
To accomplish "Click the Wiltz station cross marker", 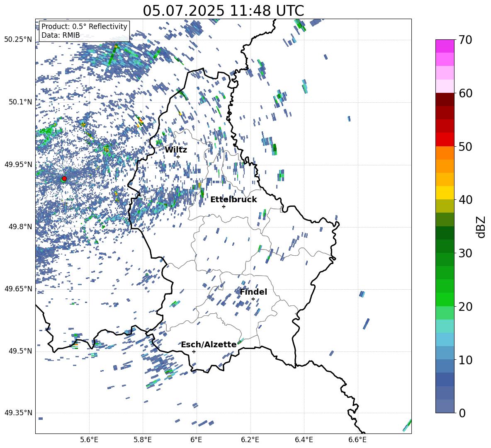I will [178, 157].
